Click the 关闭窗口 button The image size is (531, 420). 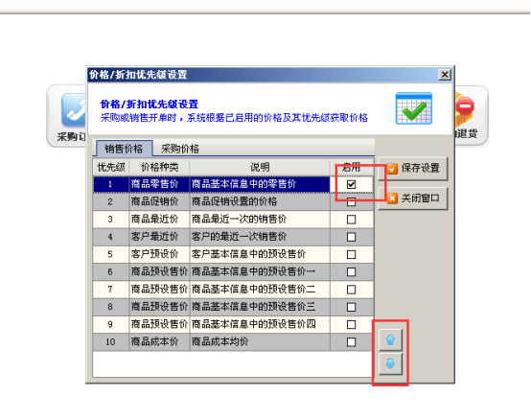tap(413, 198)
